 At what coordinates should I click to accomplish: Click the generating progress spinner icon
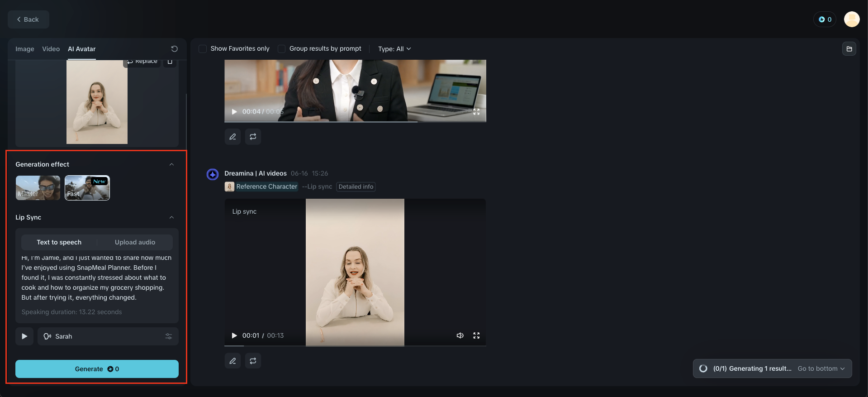coord(703,368)
